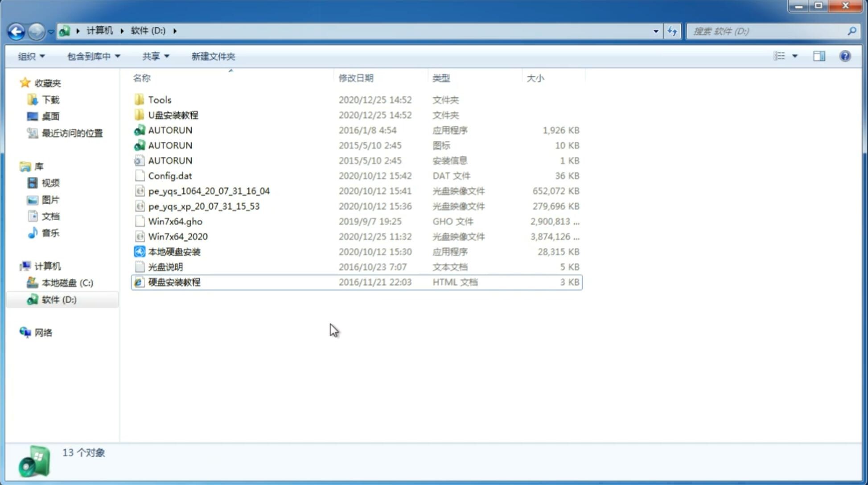Click 新建文件夹 button
This screenshot has width=868, height=485.
[x=214, y=56]
